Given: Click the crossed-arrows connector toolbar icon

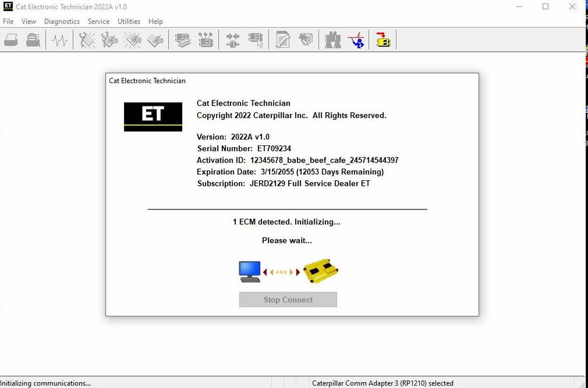Looking at the screenshot, I should pyautogui.click(x=232, y=40).
